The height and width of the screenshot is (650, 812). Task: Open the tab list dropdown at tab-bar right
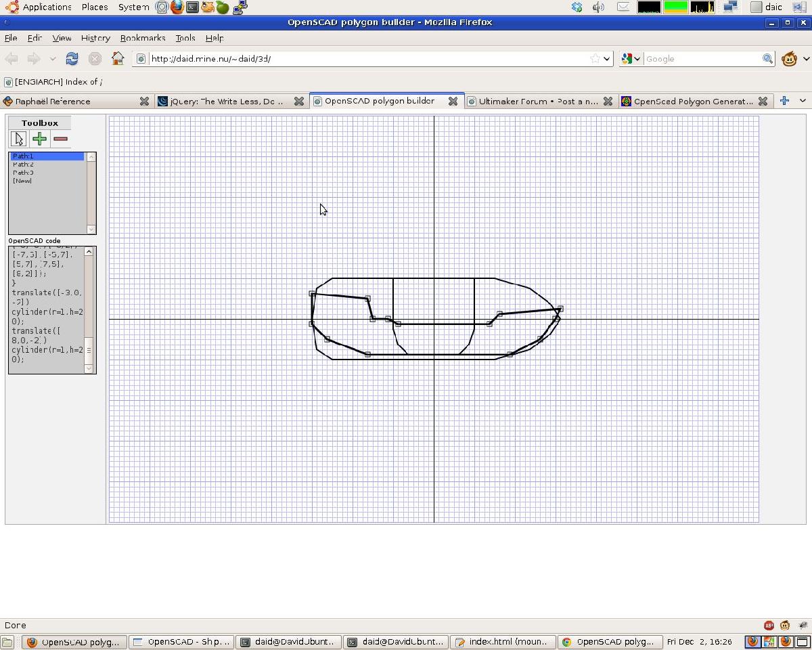tap(801, 101)
